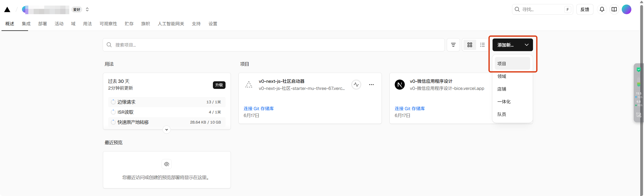Click the 最近预览 eye icon
Viewport: 644px width, 196px height.
click(167, 164)
